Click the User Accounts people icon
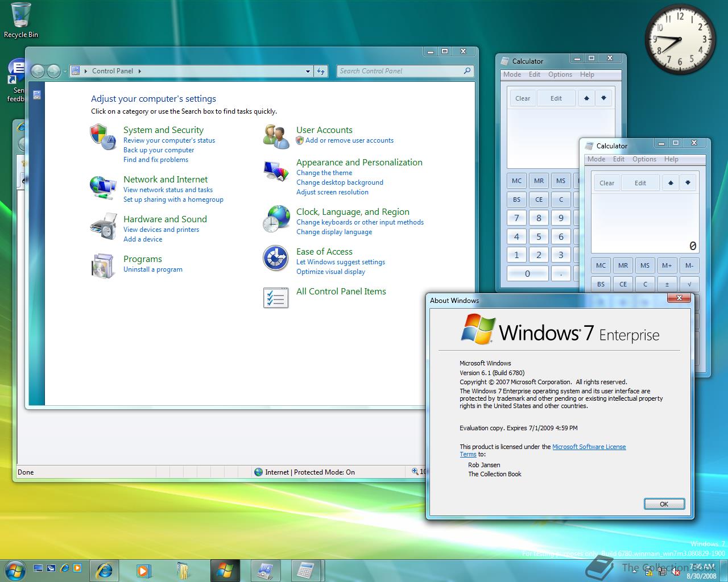This screenshot has height=582, width=728. [x=276, y=137]
